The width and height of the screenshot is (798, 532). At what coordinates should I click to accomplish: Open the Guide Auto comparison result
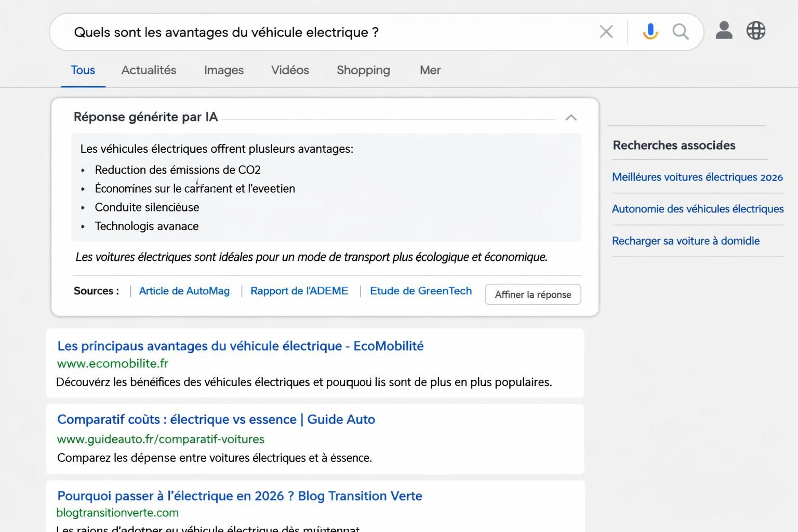216,419
